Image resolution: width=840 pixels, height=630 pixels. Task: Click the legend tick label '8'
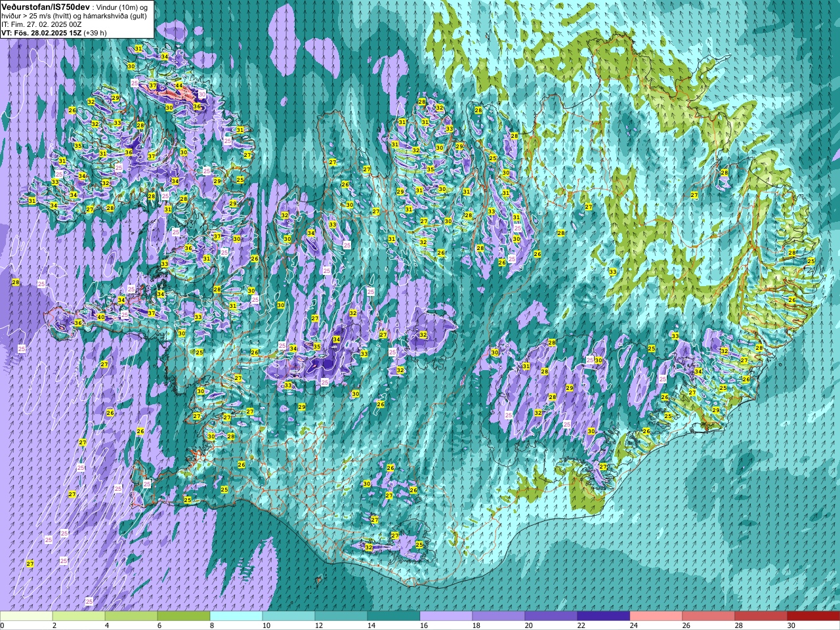point(211,625)
